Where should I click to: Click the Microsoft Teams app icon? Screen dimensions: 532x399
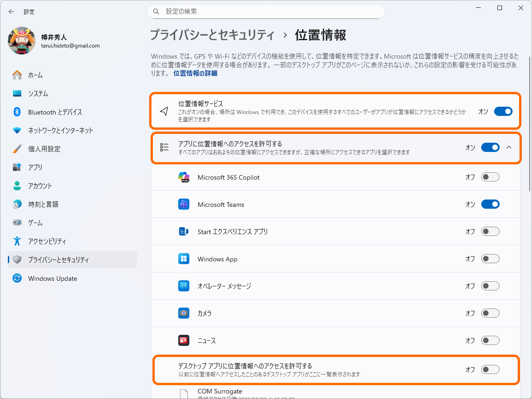tap(183, 204)
